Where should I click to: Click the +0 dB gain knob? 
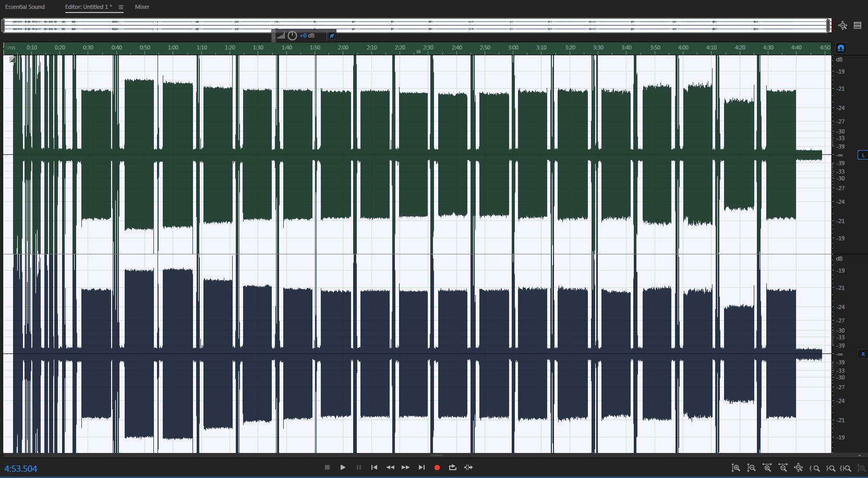[292, 35]
